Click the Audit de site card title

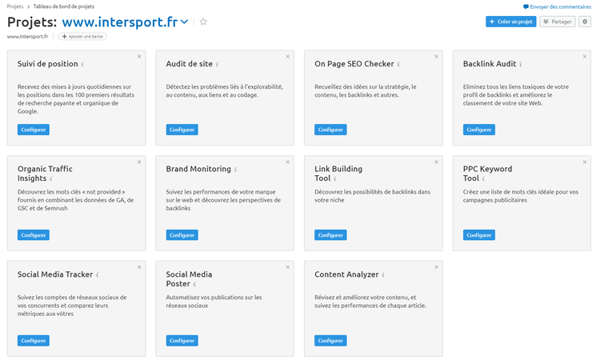coord(190,64)
